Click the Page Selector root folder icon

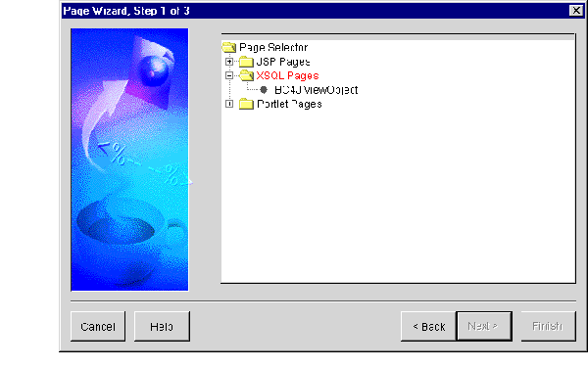tap(228, 48)
